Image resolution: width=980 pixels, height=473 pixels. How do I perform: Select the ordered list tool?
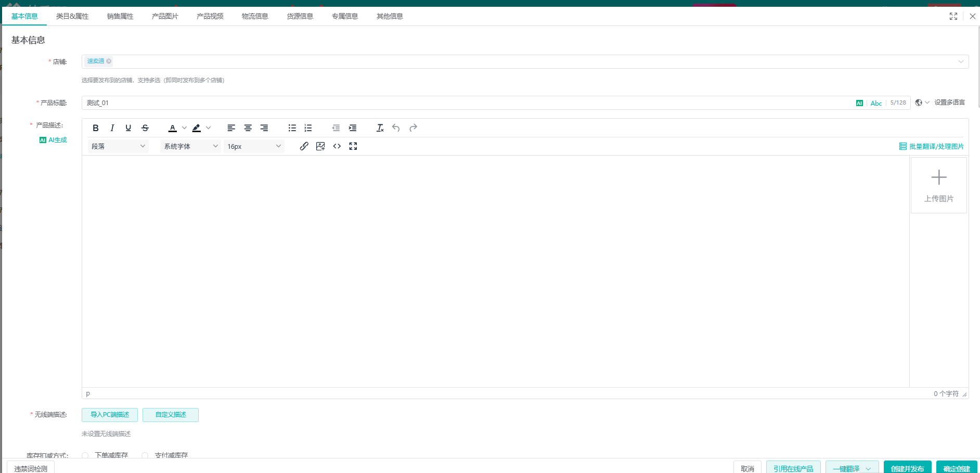click(x=308, y=127)
